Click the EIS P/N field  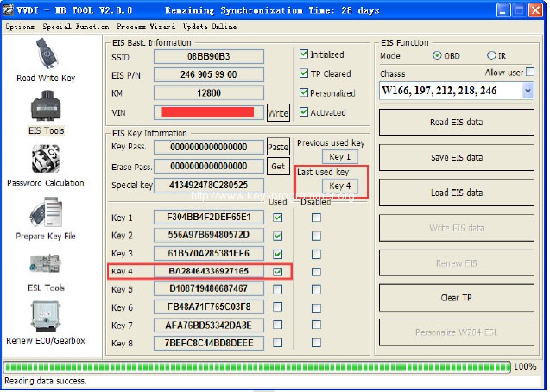coord(209,74)
